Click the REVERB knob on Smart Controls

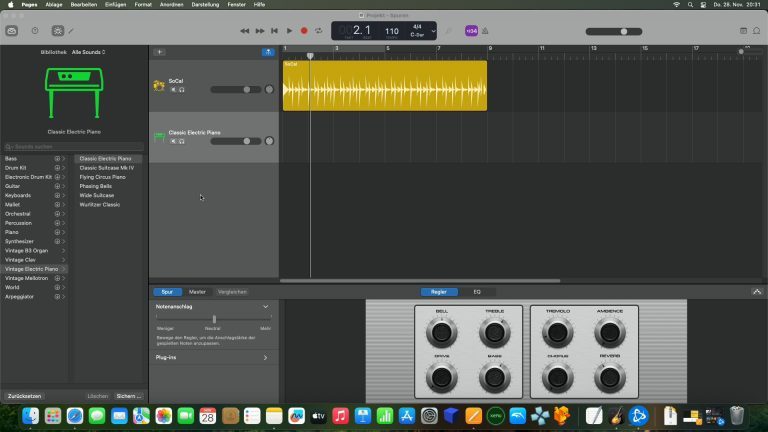point(610,378)
